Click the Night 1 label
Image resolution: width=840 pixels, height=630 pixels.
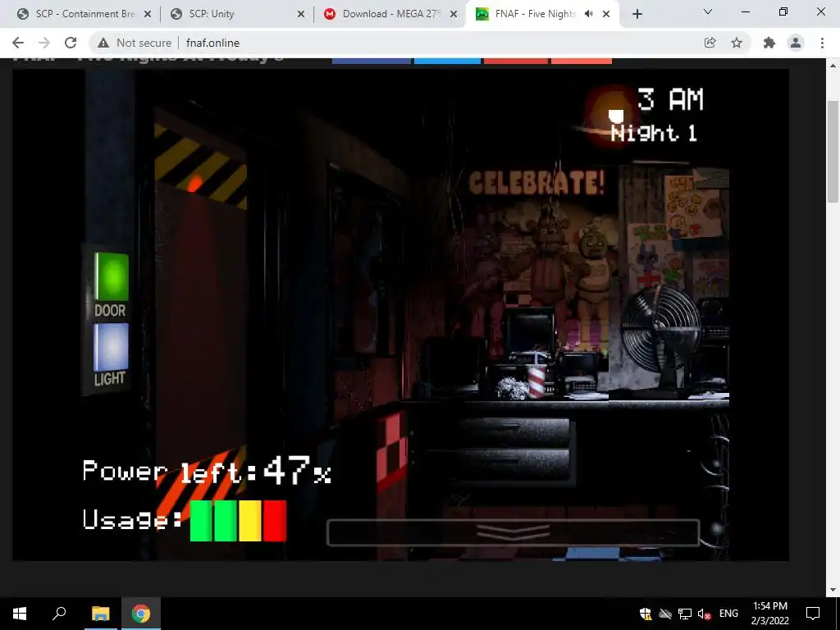[x=654, y=134]
